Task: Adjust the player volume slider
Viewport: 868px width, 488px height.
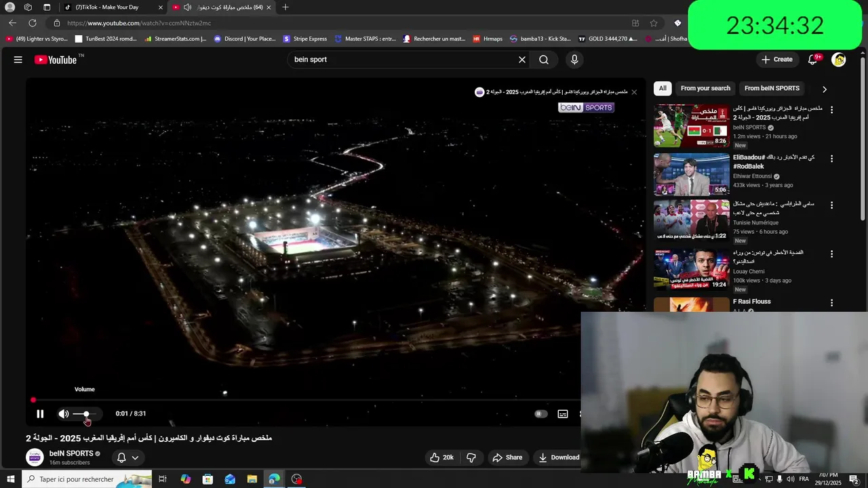Action: (85, 413)
